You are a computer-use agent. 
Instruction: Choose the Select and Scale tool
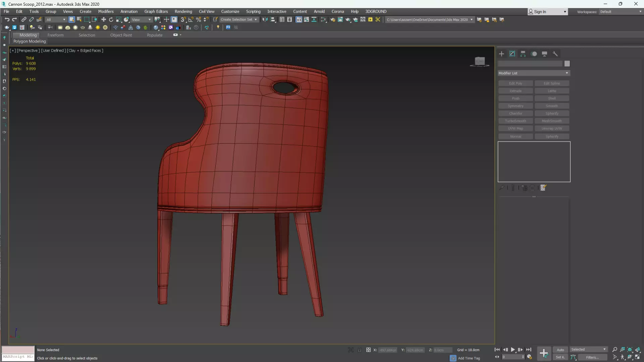click(118, 20)
